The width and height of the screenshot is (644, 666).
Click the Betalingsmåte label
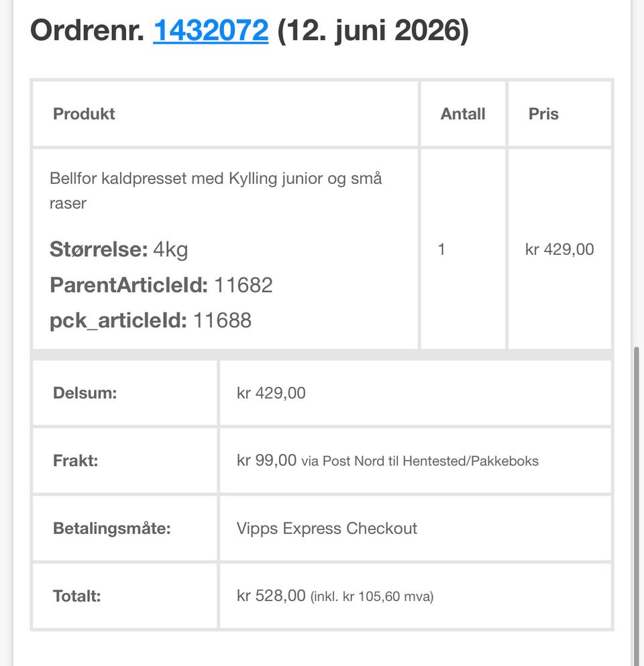[112, 529]
